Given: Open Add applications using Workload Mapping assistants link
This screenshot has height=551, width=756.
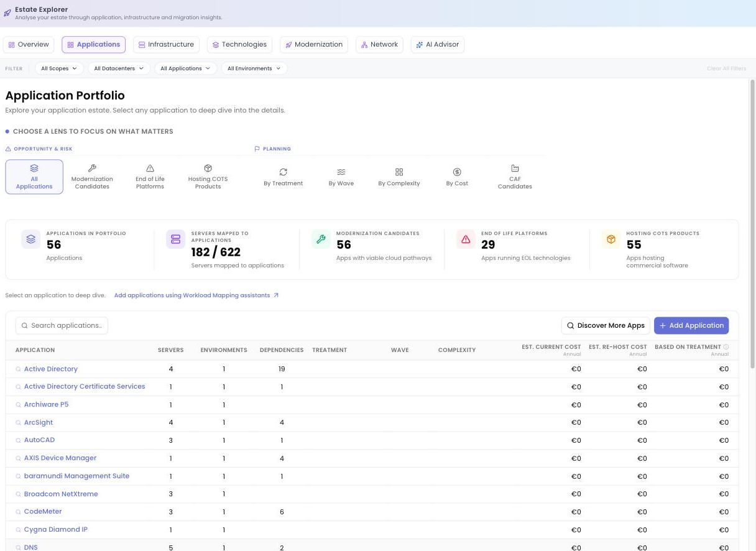Looking at the screenshot, I should pyautogui.click(x=196, y=295).
